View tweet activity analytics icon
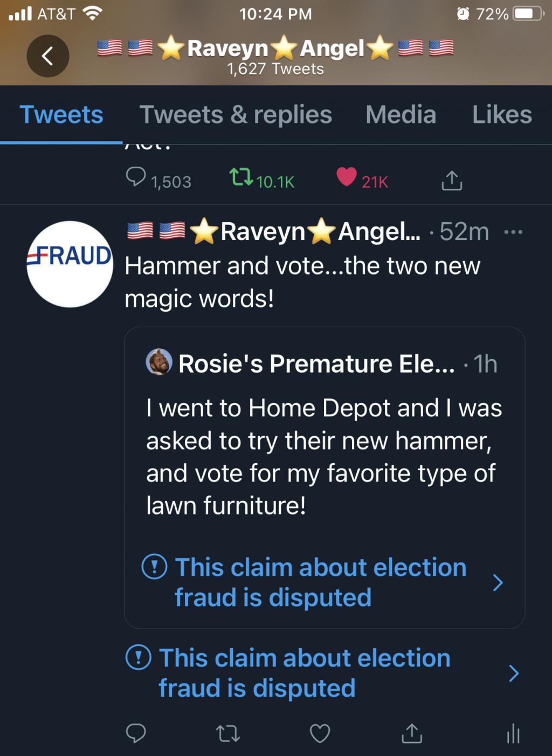Screen dimensions: 552x756 [x=513, y=733]
